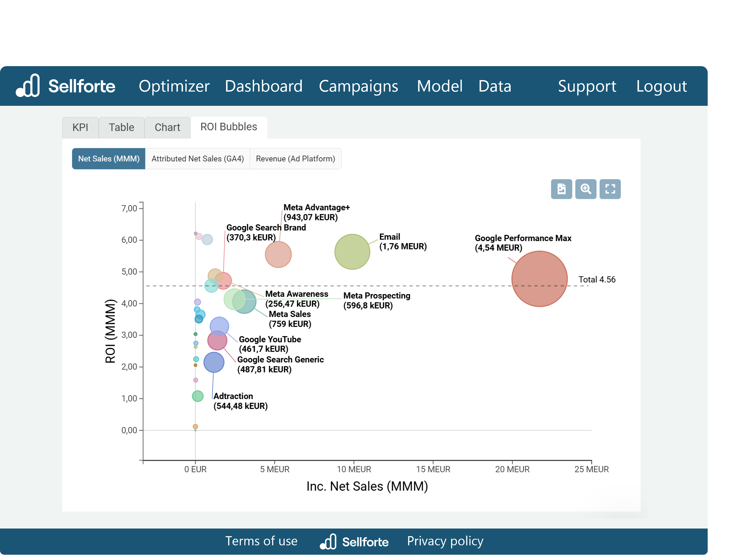Toggle fullscreen chart view icon
Screen dimensions: 756x556
tap(610, 189)
